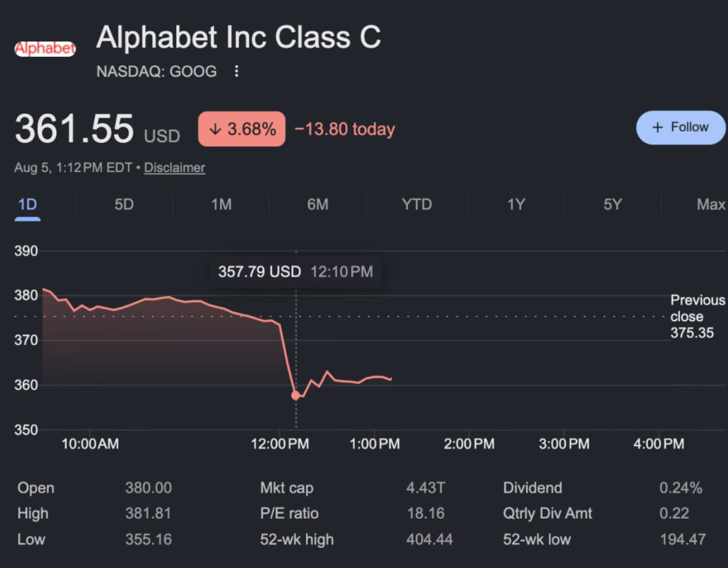
Task: Switch to the 5D chart tab
Action: coord(124,204)
